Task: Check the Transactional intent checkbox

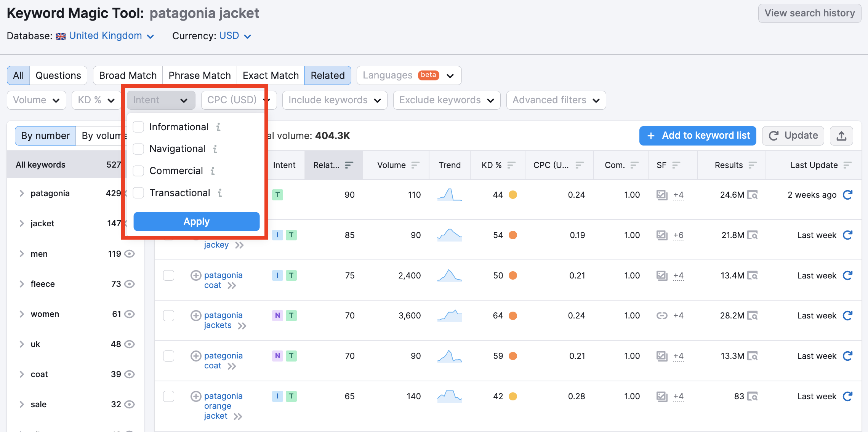Action: pos(138,193)
